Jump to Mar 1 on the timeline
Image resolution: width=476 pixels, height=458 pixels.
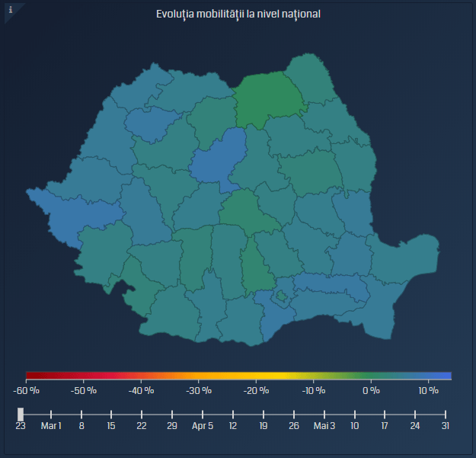click(51, 414)
